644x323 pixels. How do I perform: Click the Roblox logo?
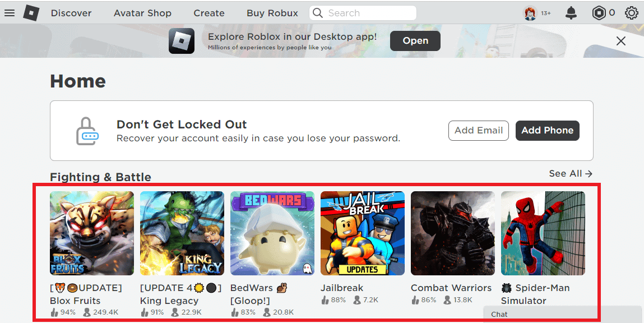pos(31,12)
